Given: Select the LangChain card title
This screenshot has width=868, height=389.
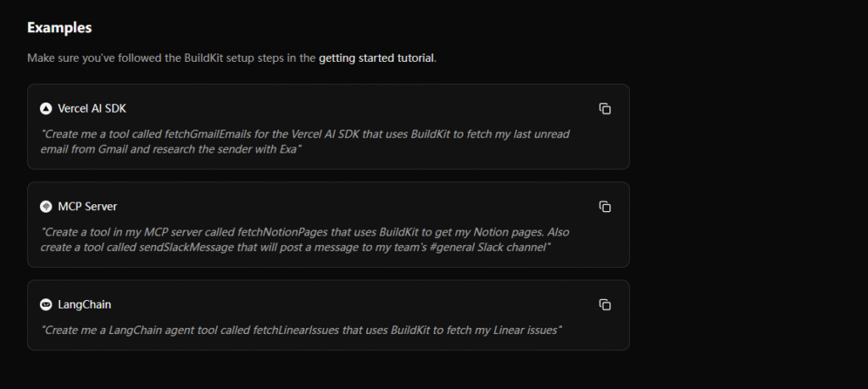Looking at the screenshot, I should pyautogui.click(x=85, y=304).
